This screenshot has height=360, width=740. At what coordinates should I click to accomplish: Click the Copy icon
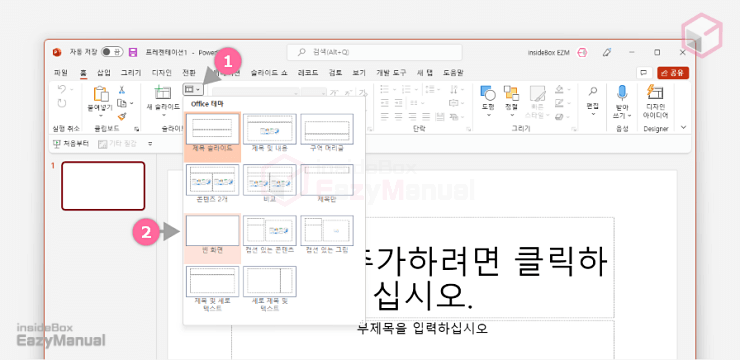tap(122, 103)
